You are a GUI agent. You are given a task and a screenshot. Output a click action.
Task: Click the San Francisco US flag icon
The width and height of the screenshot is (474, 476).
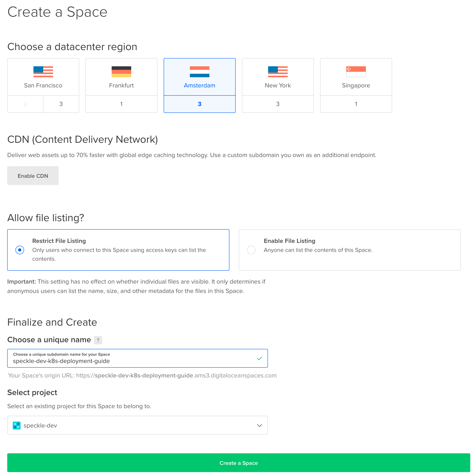click(x=43, y=72)
